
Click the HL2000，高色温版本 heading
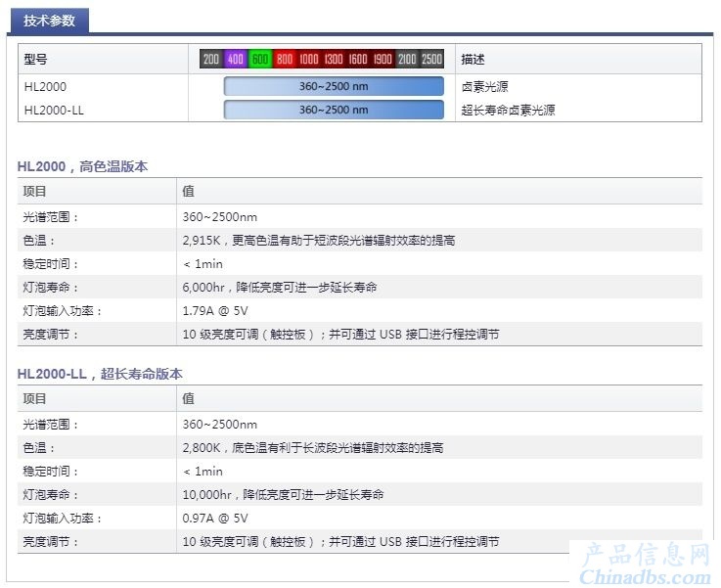(82, 166)
